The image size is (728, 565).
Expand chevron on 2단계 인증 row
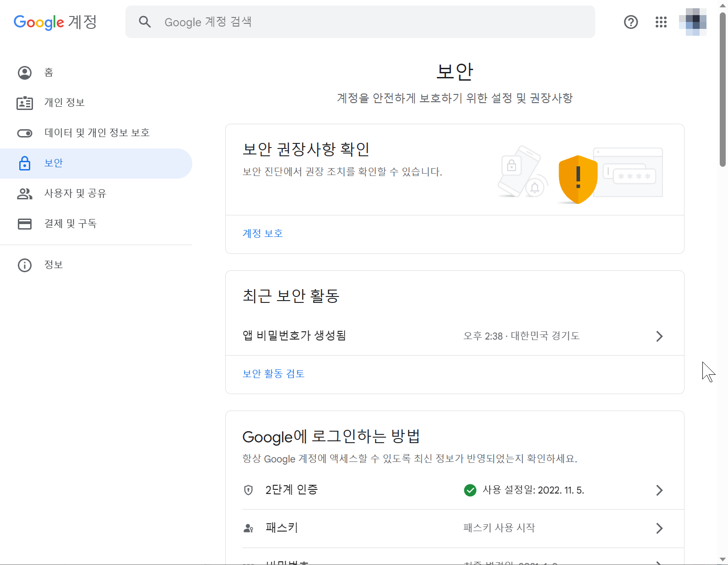click(659, 490)
